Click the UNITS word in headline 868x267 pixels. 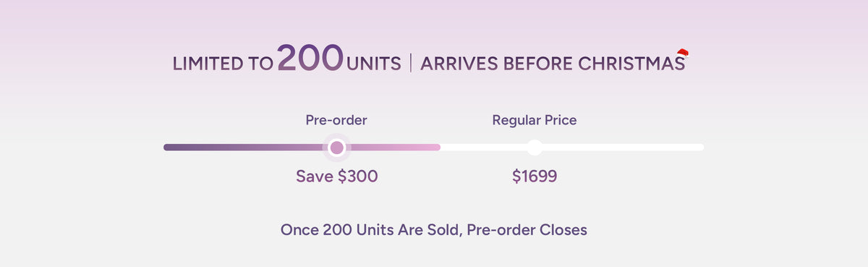click(x=373, y=64)
